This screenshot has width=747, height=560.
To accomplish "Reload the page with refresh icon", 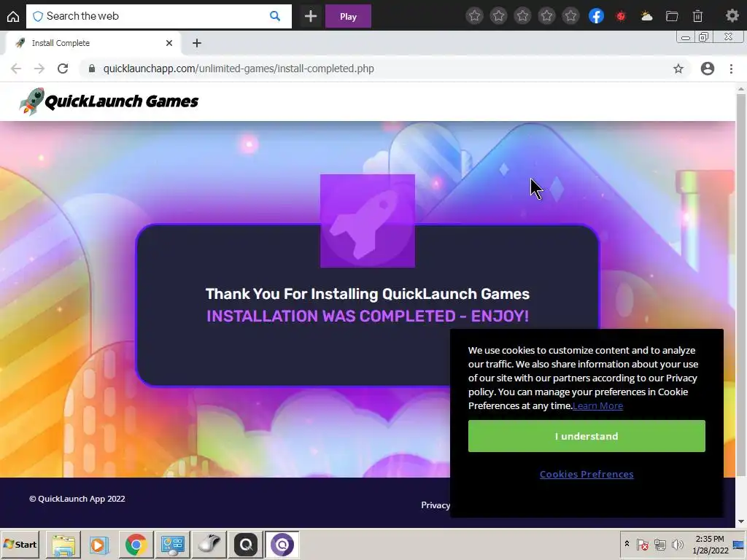I will point(63,69).
